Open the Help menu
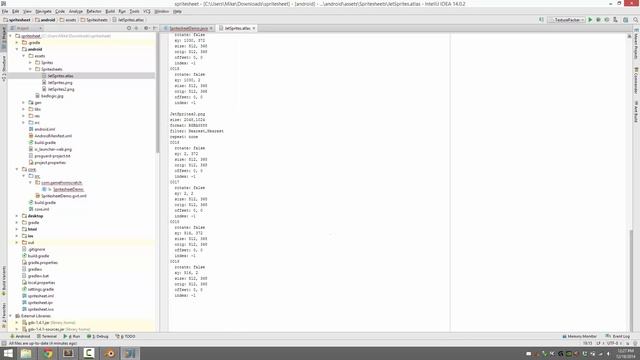 click(177, 11)
